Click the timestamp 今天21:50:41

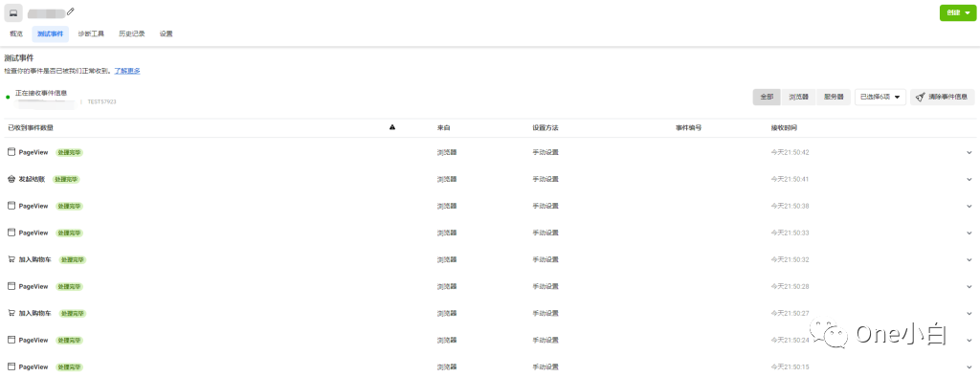tap(790, 180)
